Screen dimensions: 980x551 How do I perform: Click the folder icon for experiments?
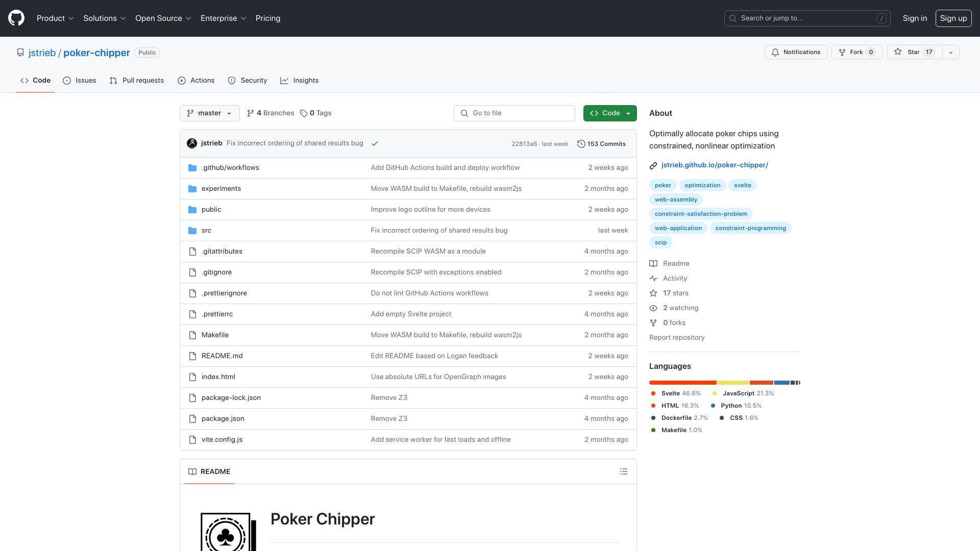click(192, 189)
